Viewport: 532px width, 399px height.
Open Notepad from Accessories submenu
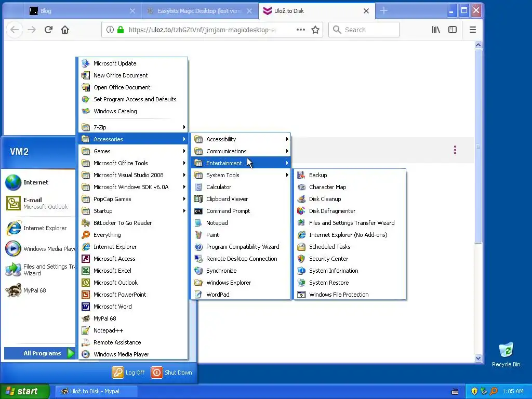click(x=241, y=223)
